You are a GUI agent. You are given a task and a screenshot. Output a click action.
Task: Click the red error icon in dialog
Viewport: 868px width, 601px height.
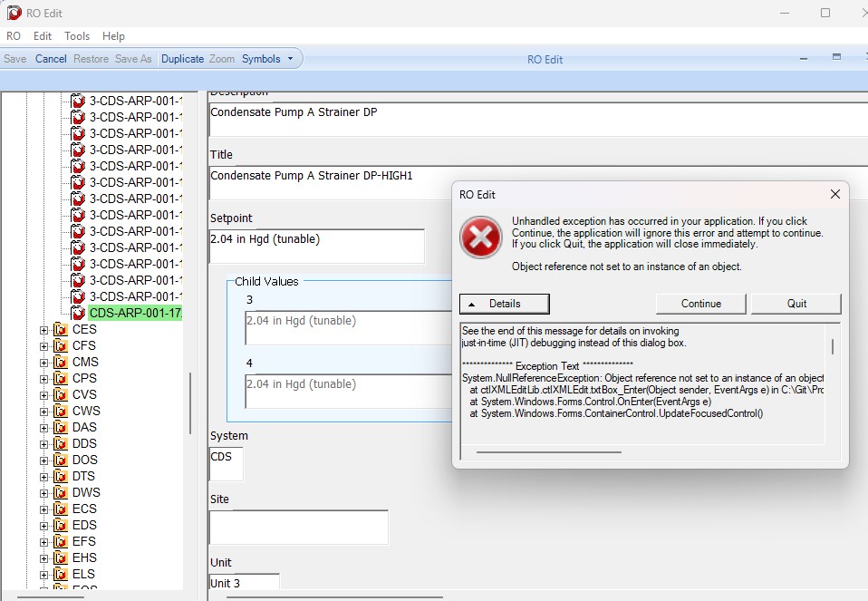(x=480, y=238)
